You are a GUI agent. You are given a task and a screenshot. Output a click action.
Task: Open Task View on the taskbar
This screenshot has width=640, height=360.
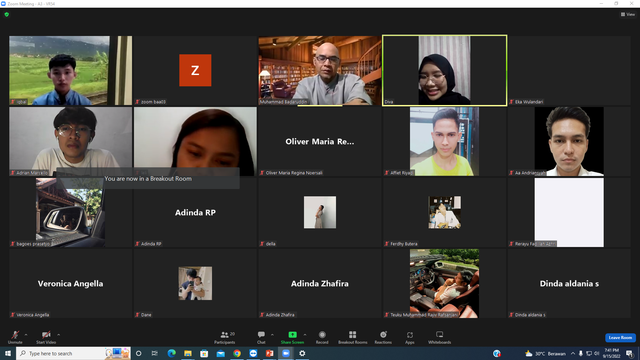155,353
